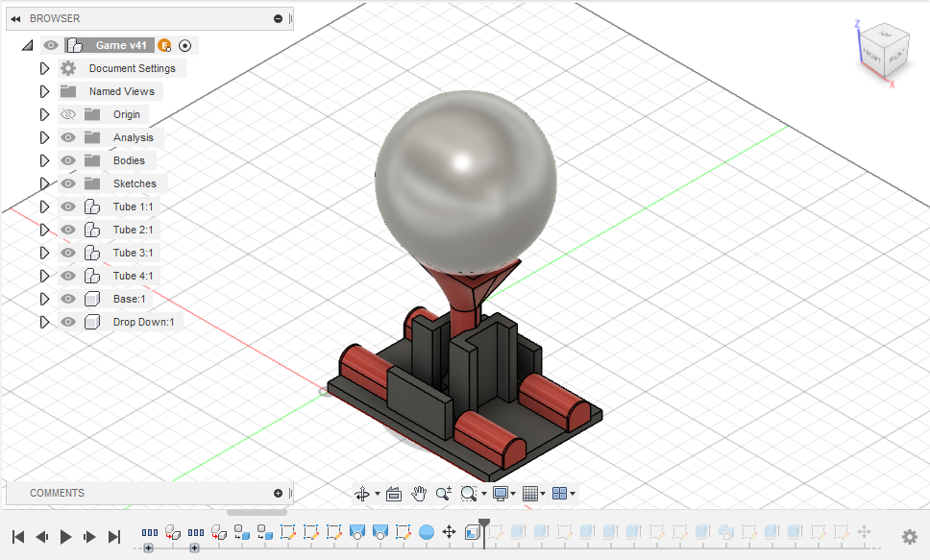Toggle visibility of Tube 1:1 component
Image resolution: width=930 pixels, height=560 pixels.
(67, 206)
